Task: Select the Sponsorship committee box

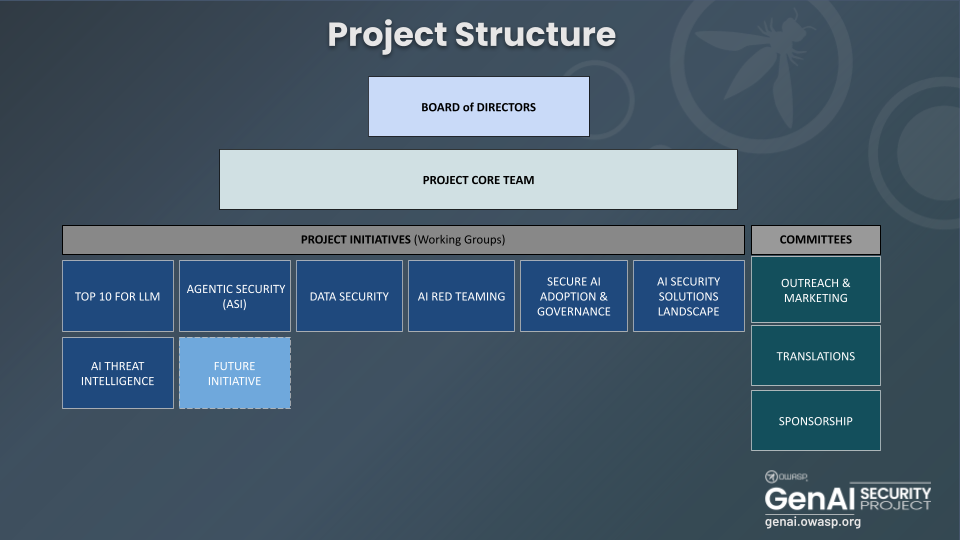Action: pos(815,421)
